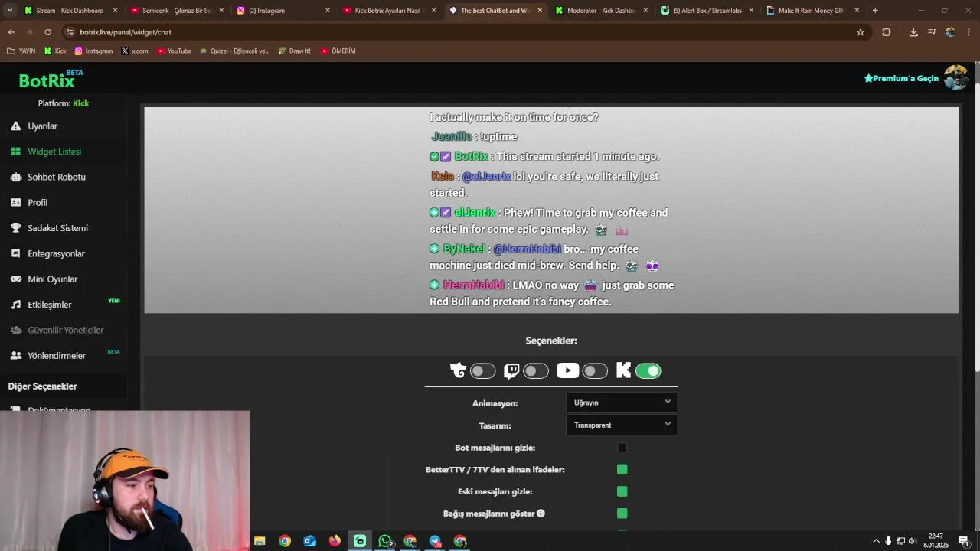Open File Explorer from the taskbar

(260, 541)
